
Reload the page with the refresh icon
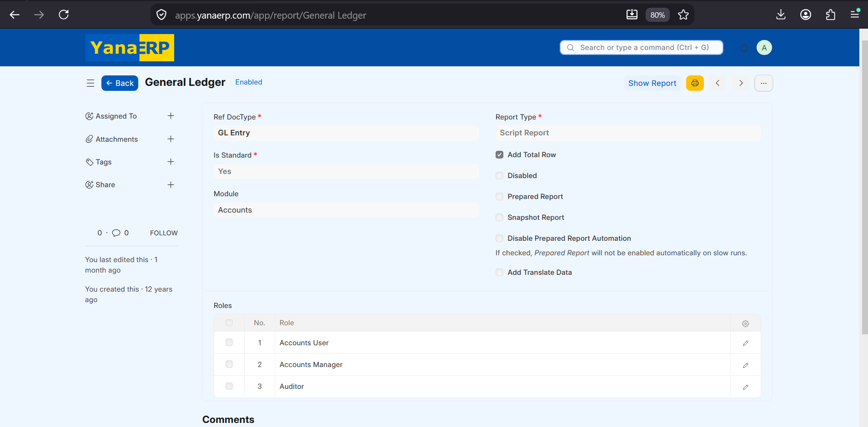[x=64, y=15]
